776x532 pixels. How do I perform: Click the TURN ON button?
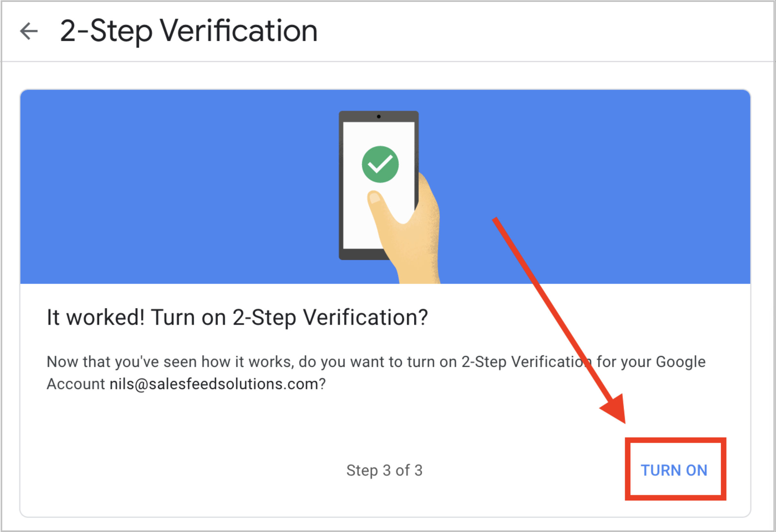674,470
